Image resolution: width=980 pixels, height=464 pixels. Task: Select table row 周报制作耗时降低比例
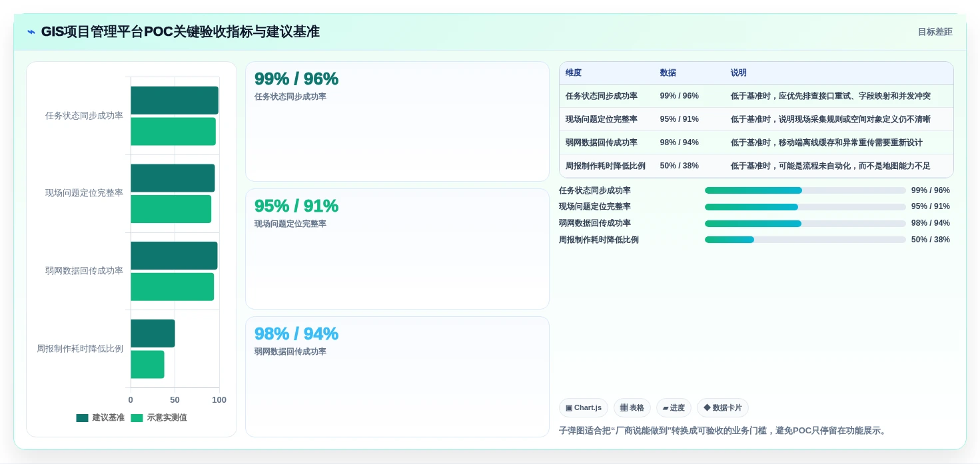click(756, 166)
